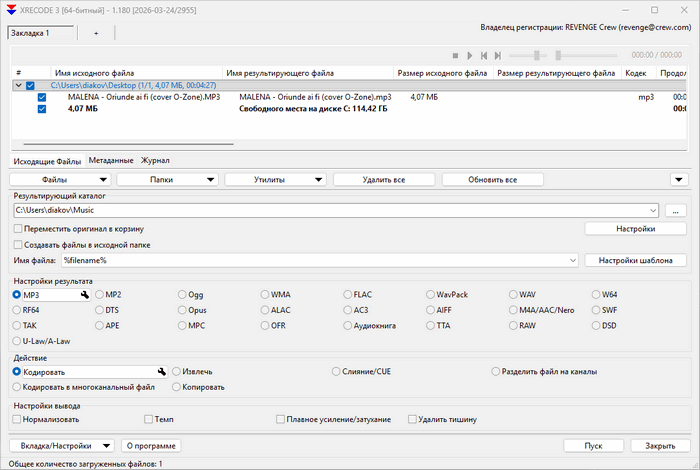Open Кодировать action wrench icon
The height and width of the screenshot is (470, 700).
[162, 371]
